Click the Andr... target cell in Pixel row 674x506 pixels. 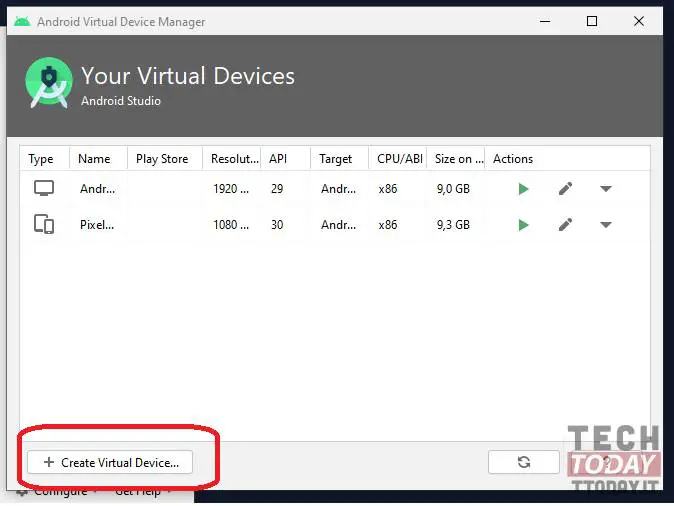coord(338,225)
